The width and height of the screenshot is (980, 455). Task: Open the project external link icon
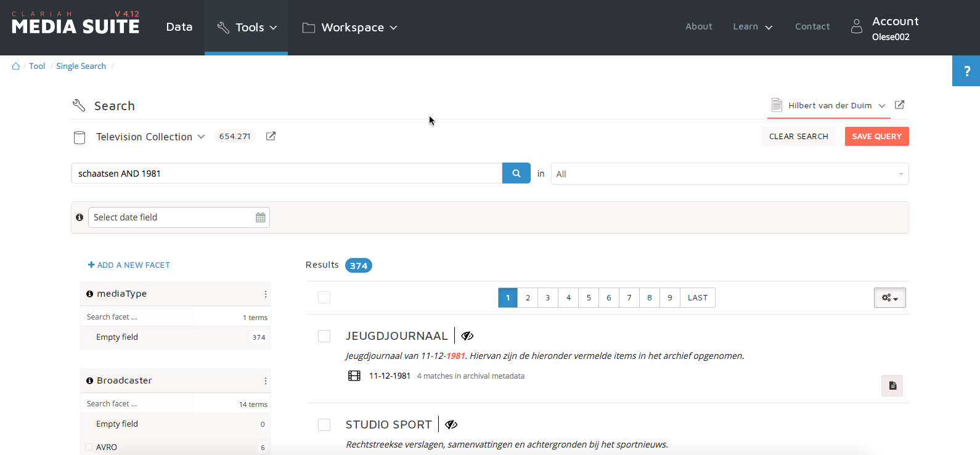[899, 105]
